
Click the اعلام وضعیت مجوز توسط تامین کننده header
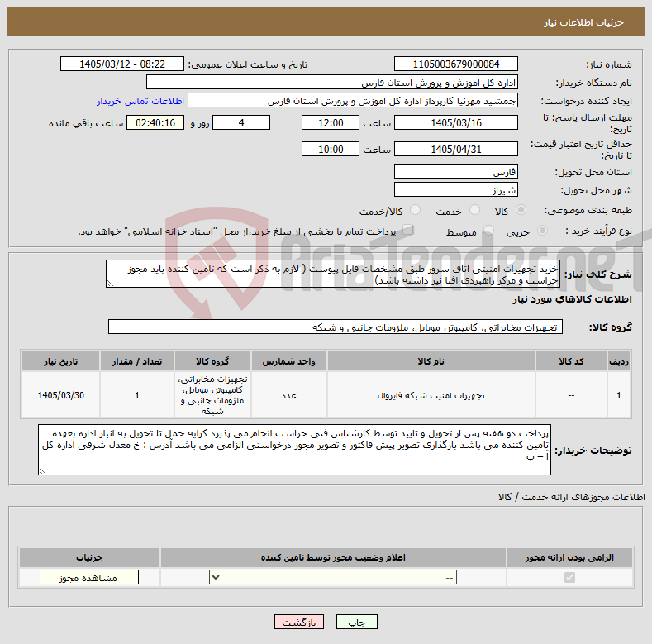coord(333,557)
